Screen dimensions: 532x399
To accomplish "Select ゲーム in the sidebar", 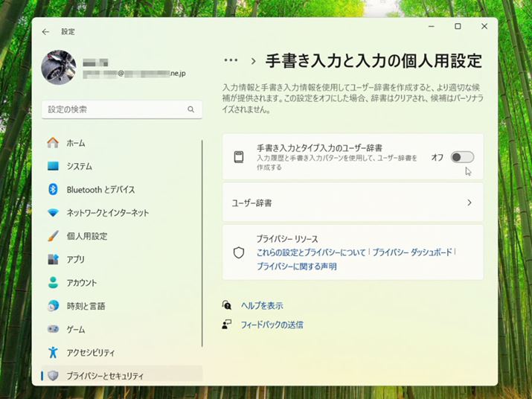I will [x=75, y=329].
